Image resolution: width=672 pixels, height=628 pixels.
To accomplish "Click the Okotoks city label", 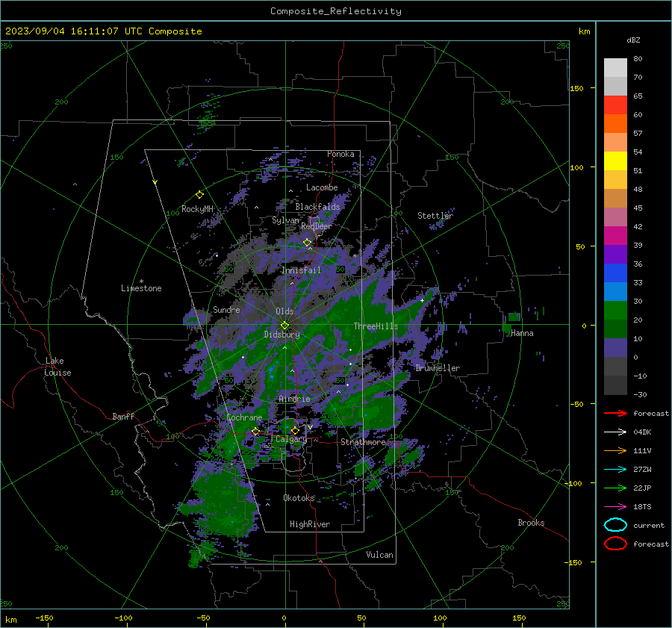I will pyautogui.click(x=299, y=497).
